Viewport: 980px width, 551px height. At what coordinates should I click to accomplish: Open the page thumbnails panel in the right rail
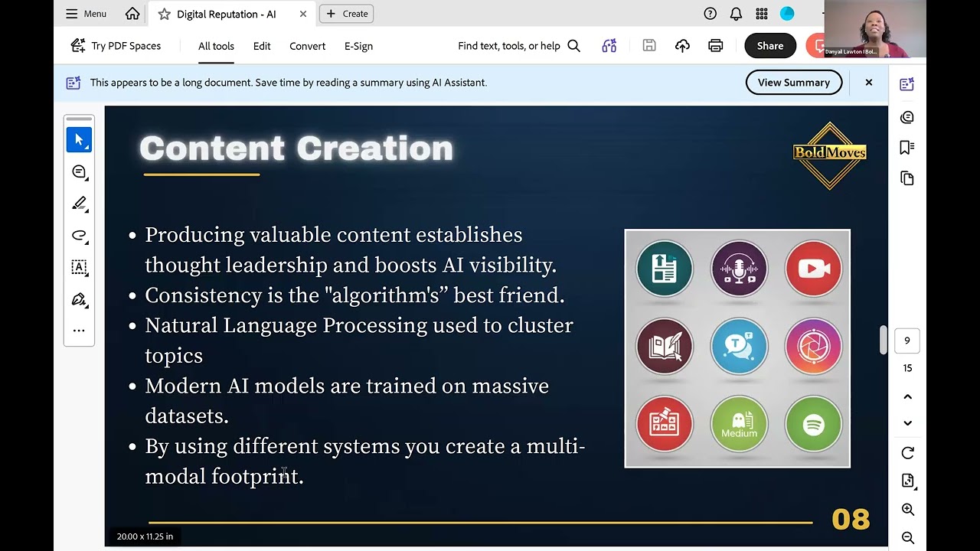[x=907, y=178]
